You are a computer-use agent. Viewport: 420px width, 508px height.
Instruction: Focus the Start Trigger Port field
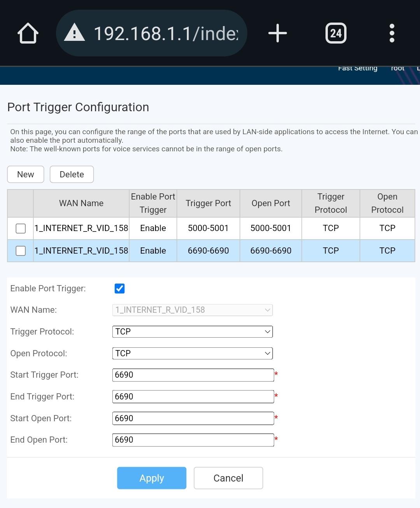[x=193, y=375]
